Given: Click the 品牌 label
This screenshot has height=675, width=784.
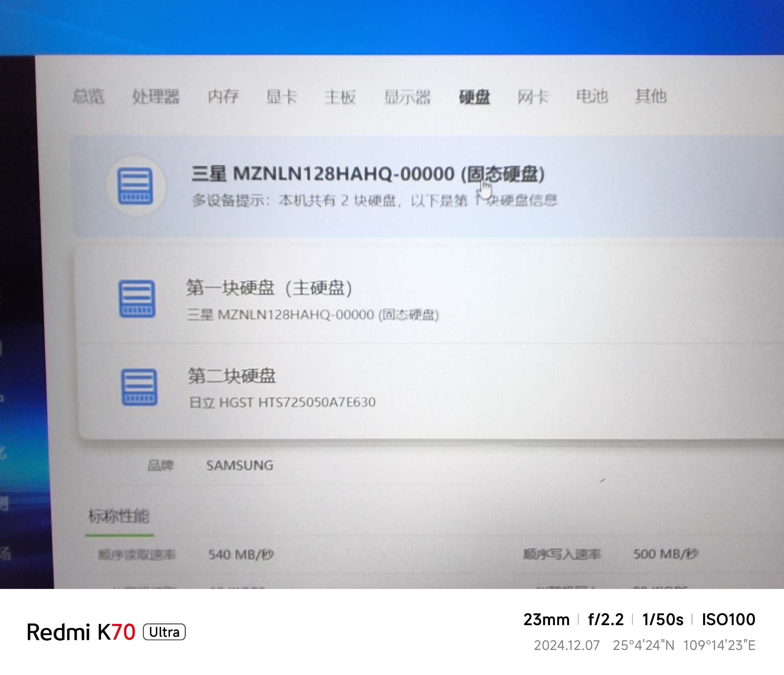Looking at the screenshot, I should tap(160, 465).
